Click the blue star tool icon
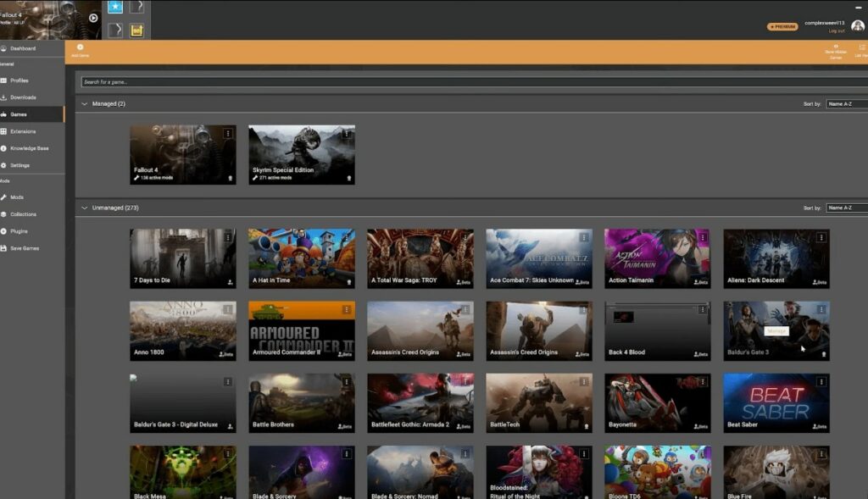 [x=114, y=8]
